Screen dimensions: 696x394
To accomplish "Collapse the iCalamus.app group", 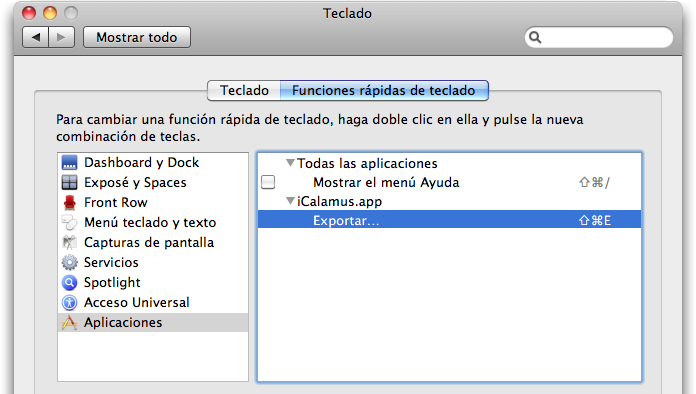I will click(290, 201).
